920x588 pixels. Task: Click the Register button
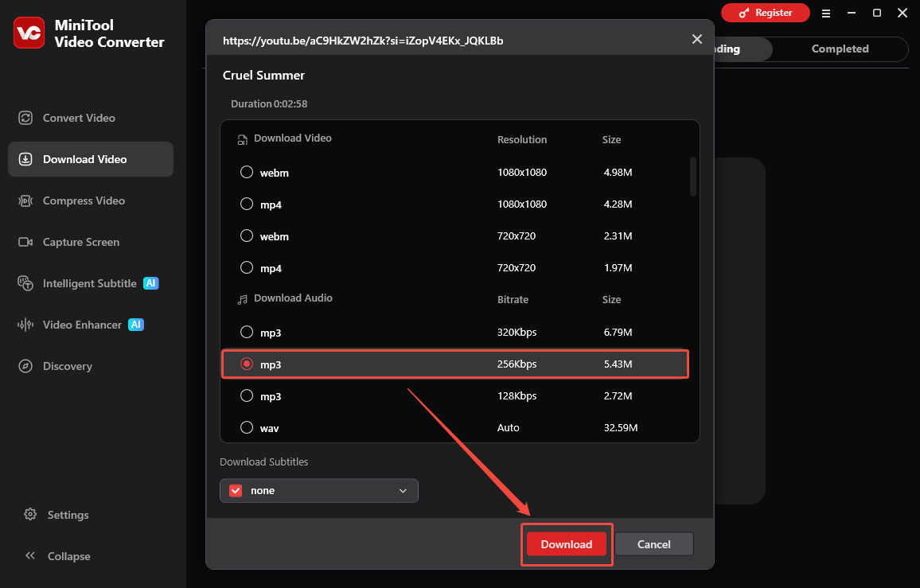765,13
